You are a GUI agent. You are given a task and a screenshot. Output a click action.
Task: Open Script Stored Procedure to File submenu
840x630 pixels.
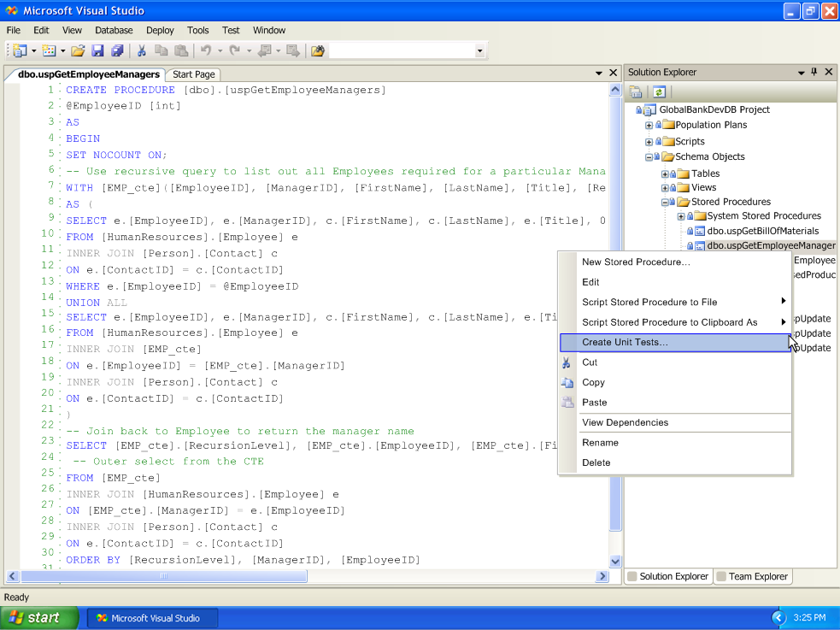[675, 302]
